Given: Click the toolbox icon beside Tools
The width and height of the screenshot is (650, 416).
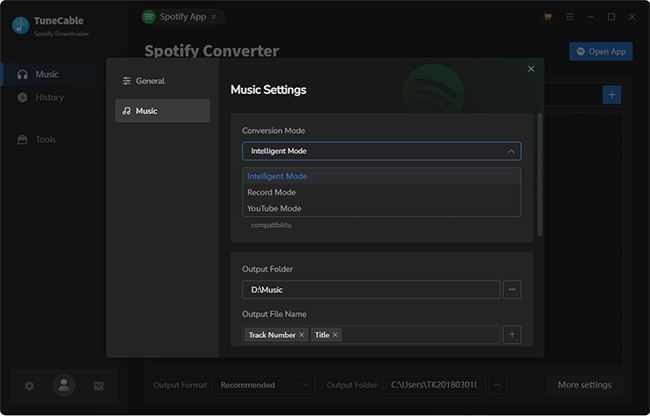Looking at the screenshot, I should (x=22, y=140).
